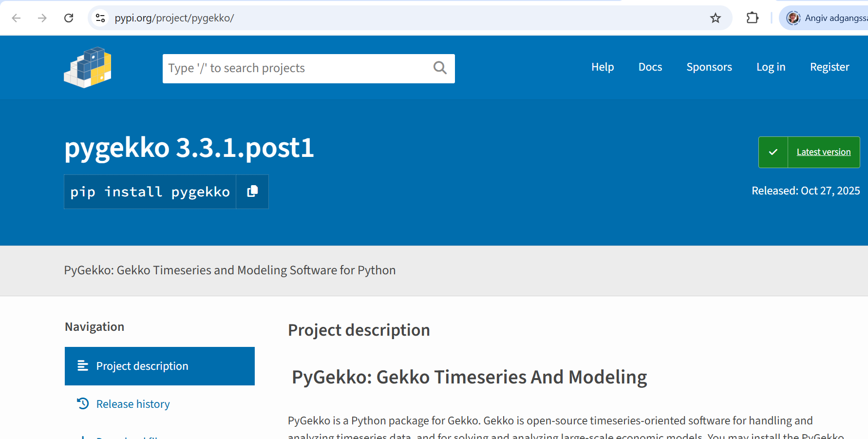Click the search magnifier icon
This screenshot has height=439, width=868.
click(440, 68)
